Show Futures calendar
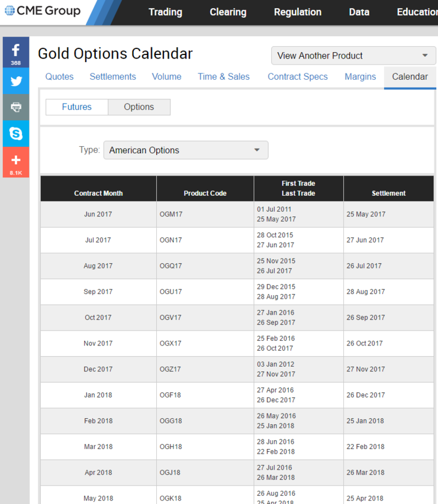 click(77, 107)
